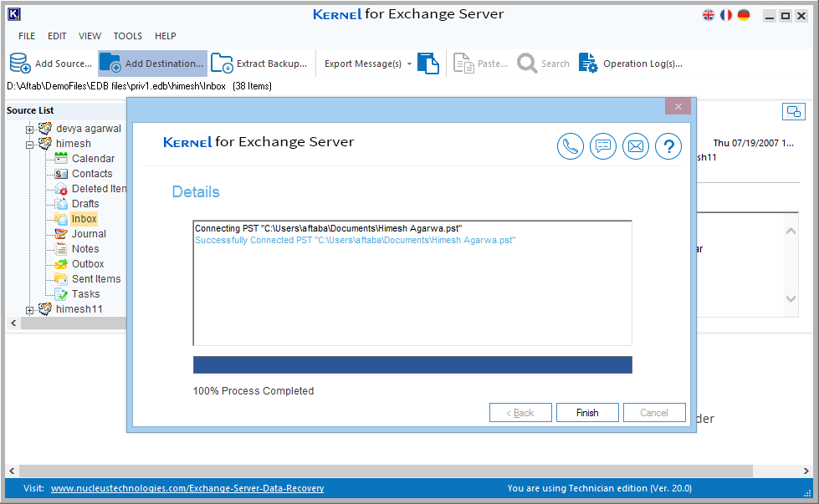Image resolution: width=819 pixels, height=504 pixels.
Task: Open the EDIT menu
Action: [x=57, y=36]
